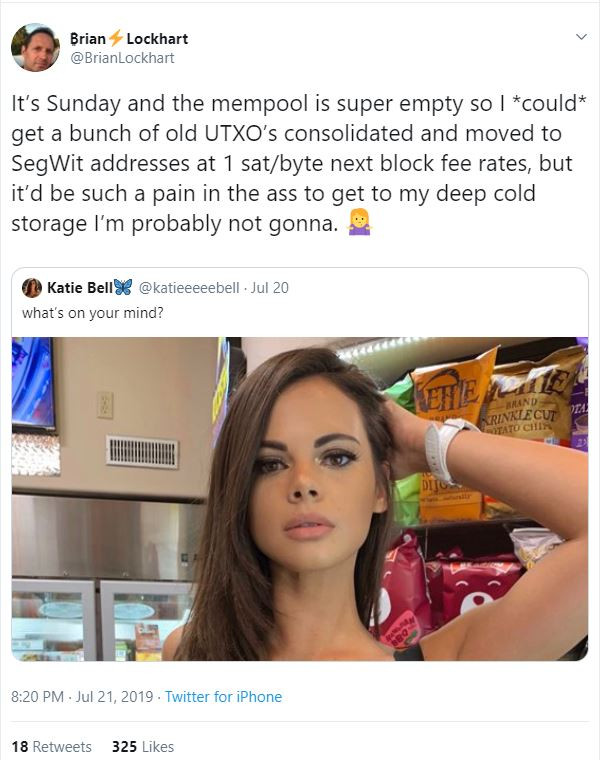Open Brian Lockhart display name link

click(x=129, y=38)
